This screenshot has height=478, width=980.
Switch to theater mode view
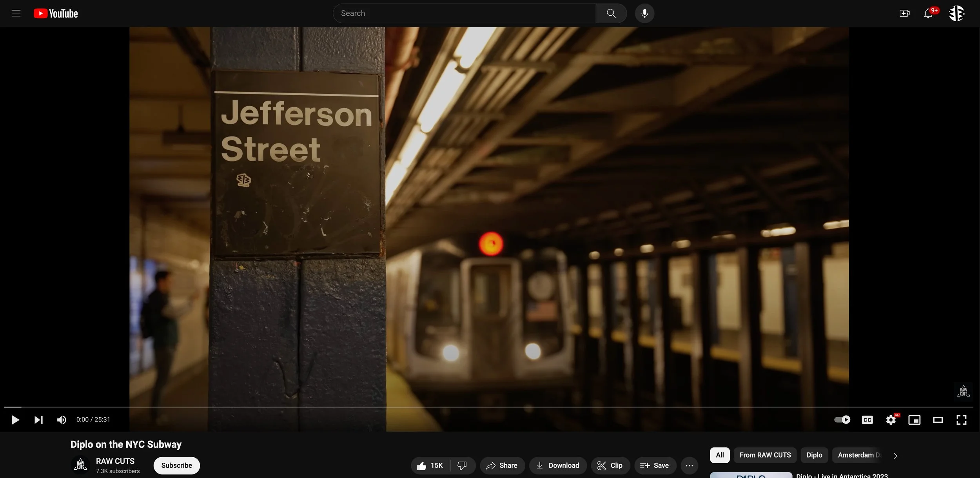938,420
